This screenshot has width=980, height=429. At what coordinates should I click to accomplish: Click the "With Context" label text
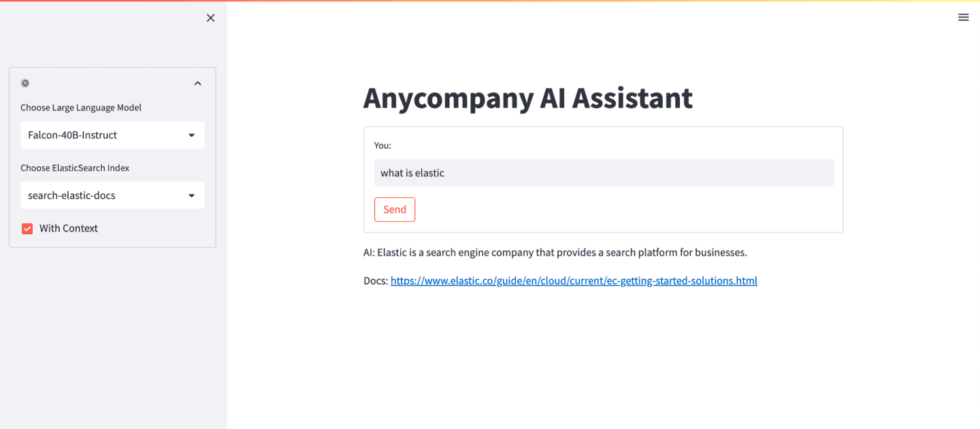pyautogui.click(x=69, y=228)
